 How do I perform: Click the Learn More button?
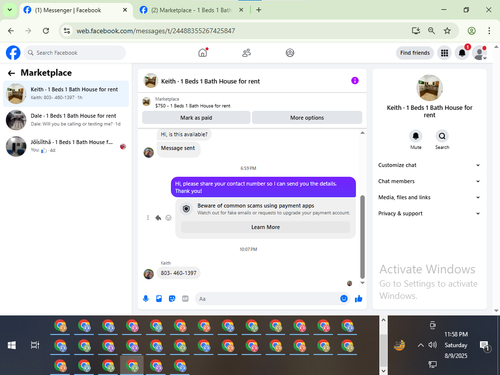click(x=265, y=227)
